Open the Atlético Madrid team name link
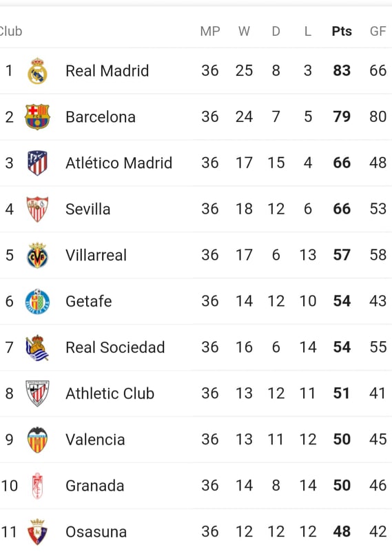This screenshot has width=392, height=554. click(x=119, y=163)
